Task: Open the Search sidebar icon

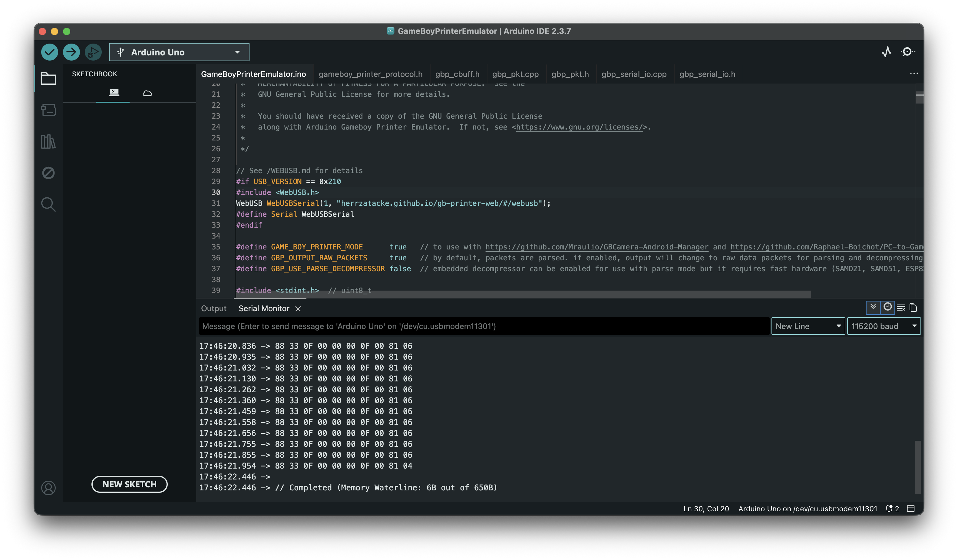Action: pyautogui.click(x=48, y=205)
